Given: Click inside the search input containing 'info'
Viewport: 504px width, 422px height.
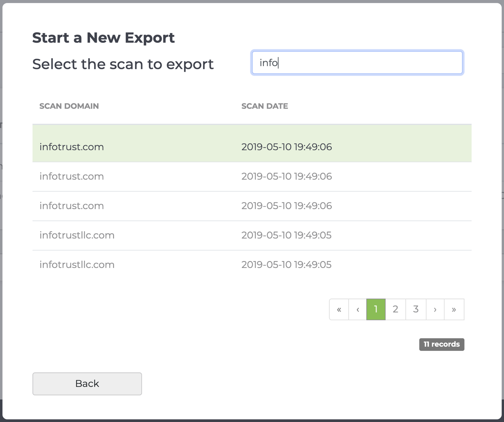Looking at the screenshot, I should click(357, 62).
